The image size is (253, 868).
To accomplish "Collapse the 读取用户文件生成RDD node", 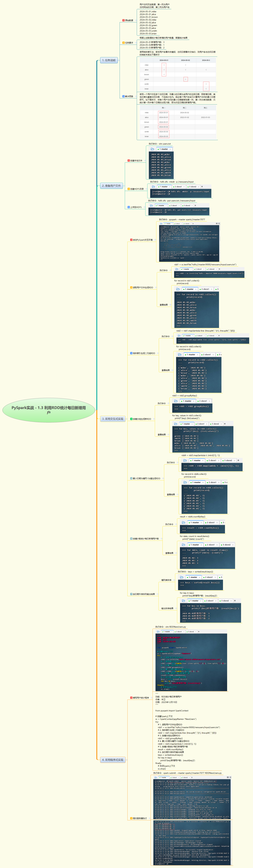I will (156, 287).
